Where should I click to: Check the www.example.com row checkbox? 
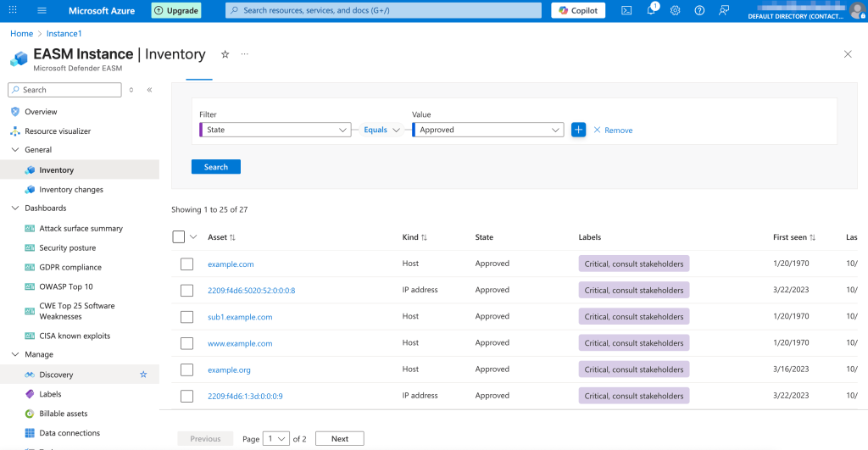(187, 344)
